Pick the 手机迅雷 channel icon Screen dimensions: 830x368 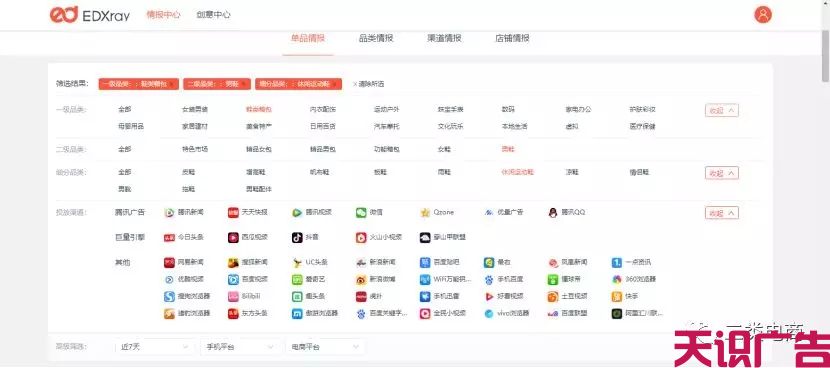pos(425,297)
